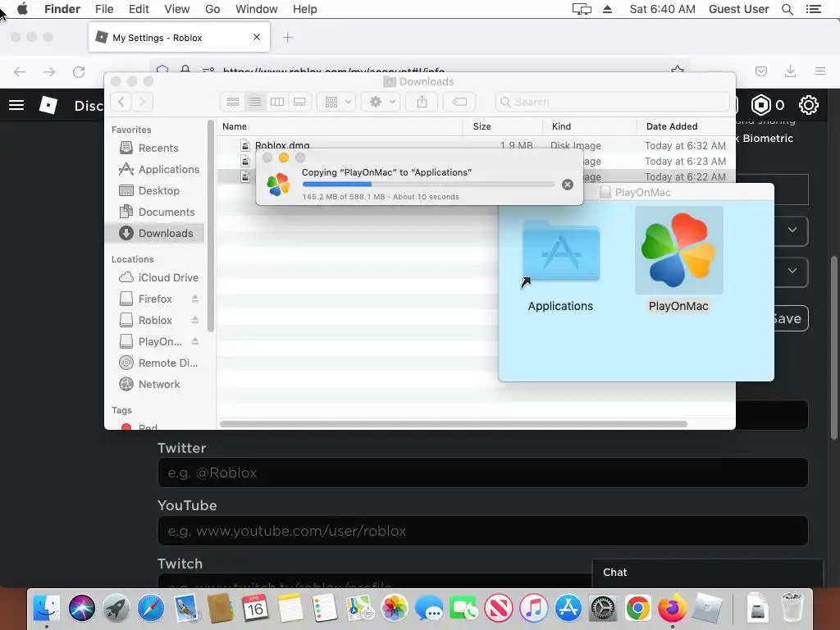Launch Siri from the dock
The width and height of the screenshot is (840, 630).
[81, 609]
